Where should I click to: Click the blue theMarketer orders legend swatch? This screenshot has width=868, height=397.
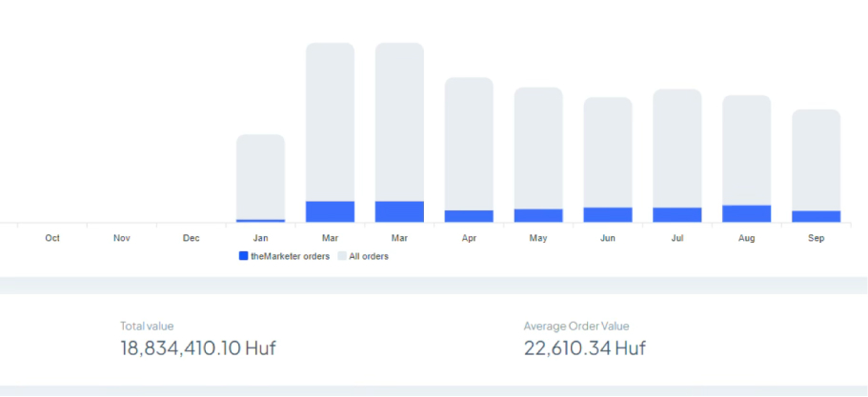[244, 256]
